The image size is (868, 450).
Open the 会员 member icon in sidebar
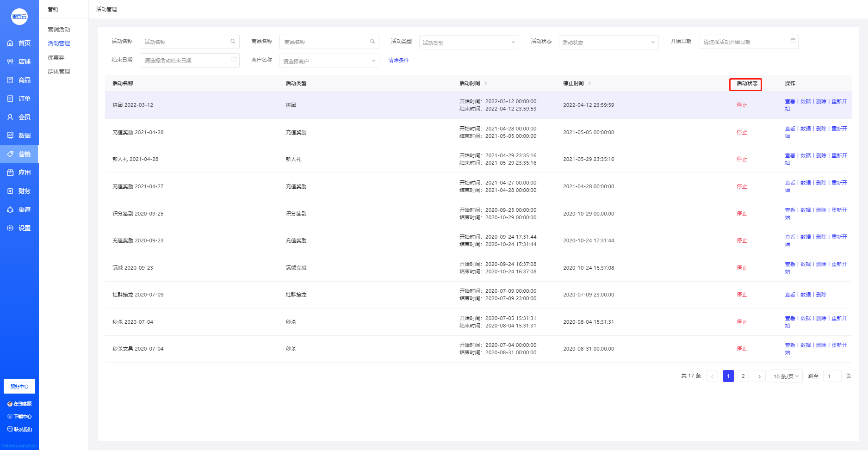pos(10,117)
